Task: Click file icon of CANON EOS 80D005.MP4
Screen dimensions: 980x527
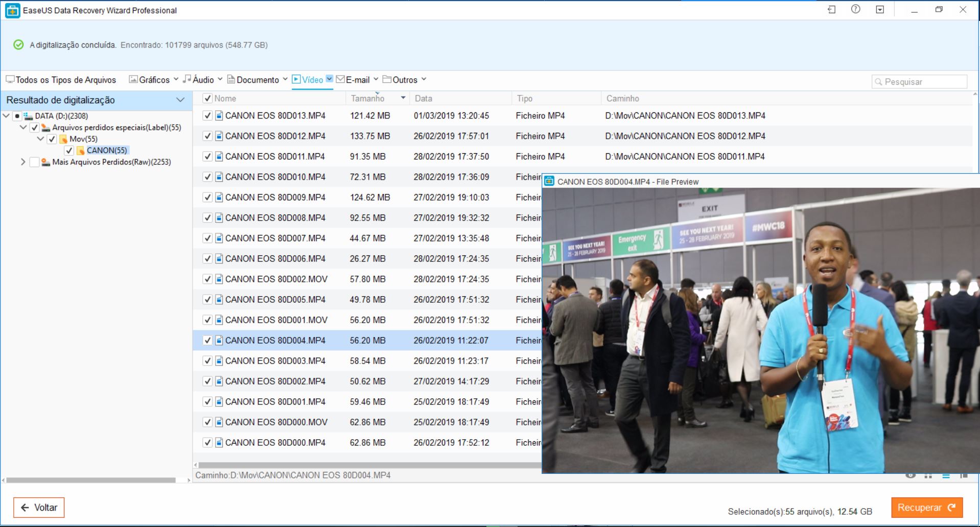Action: (x=219, y=299)
